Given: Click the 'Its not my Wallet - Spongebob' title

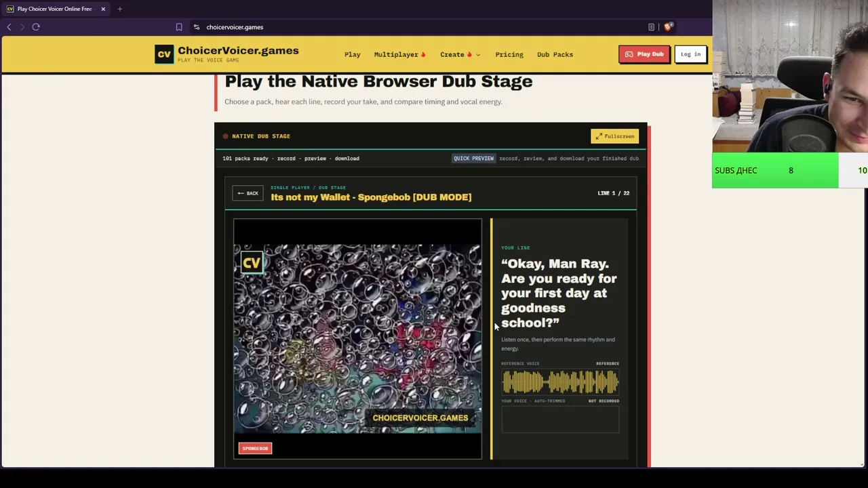Looking at the screenshot, I should (x=371, y=197).
